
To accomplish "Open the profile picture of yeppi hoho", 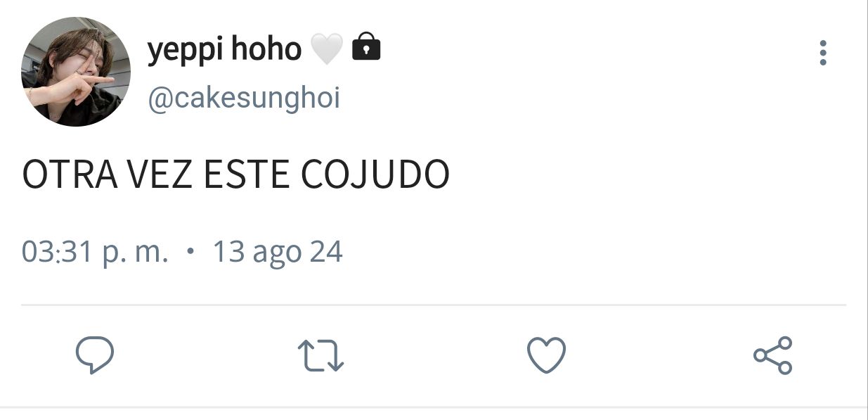I will 76,72.
